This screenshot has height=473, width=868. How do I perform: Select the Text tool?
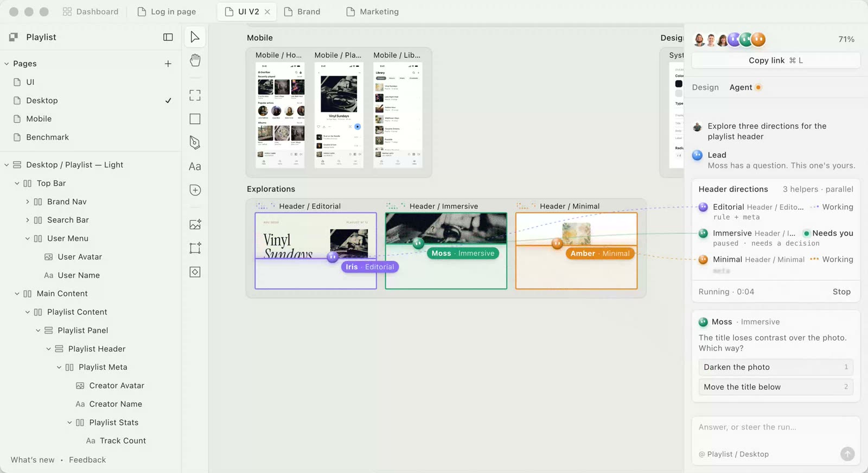(x=195, y=166)
